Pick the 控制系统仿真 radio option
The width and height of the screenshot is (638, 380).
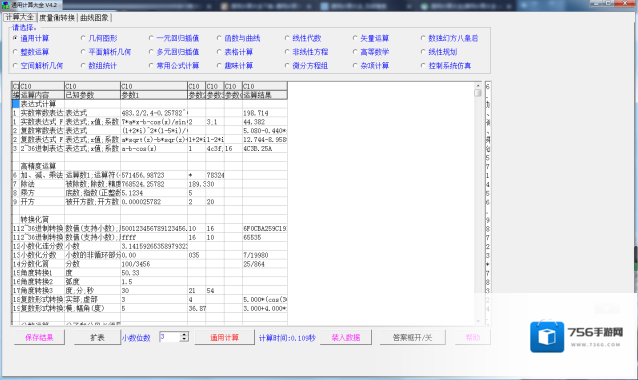tap(446, 66)
